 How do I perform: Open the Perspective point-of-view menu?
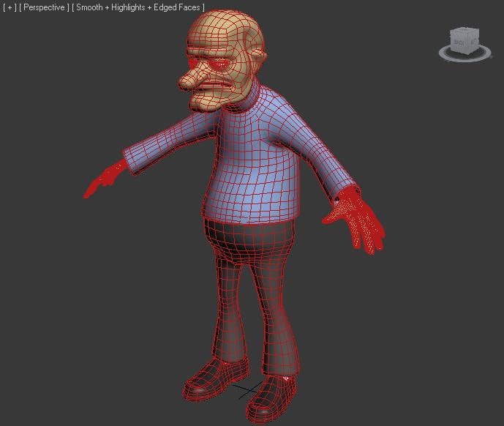pyautogui.click(x=44, y=7)
